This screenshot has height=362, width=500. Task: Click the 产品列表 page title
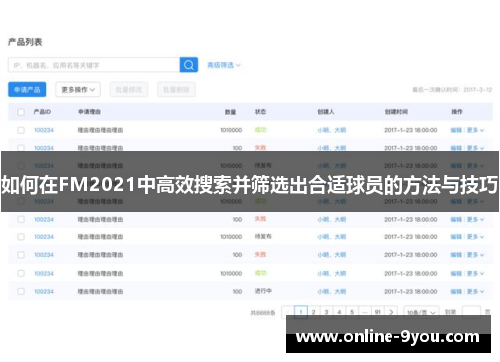pos(25,42)
